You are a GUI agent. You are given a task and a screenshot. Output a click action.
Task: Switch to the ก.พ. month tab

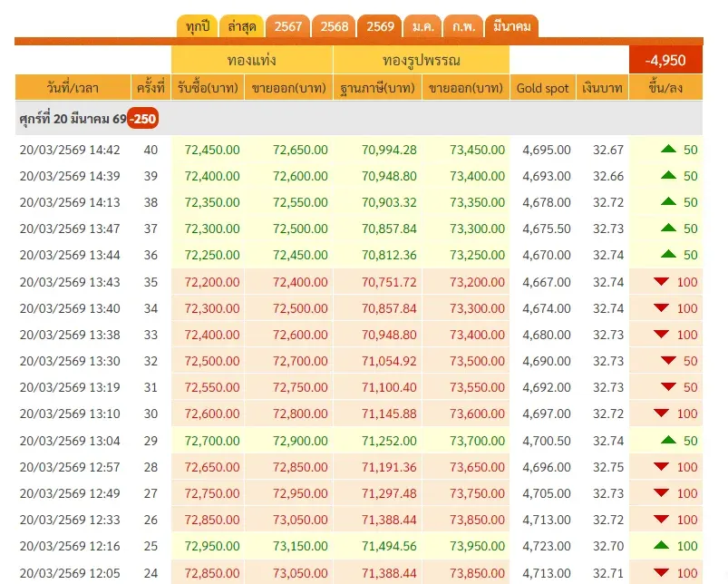[462, 26]
